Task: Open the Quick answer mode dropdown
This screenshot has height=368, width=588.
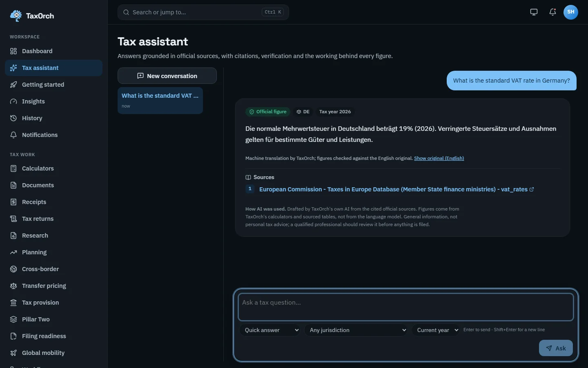Action: [270, 330]
